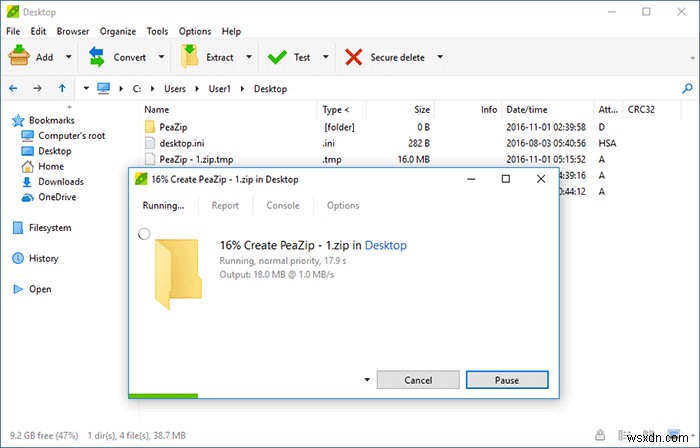Open the Secure delete dropdown arrow

440,57
